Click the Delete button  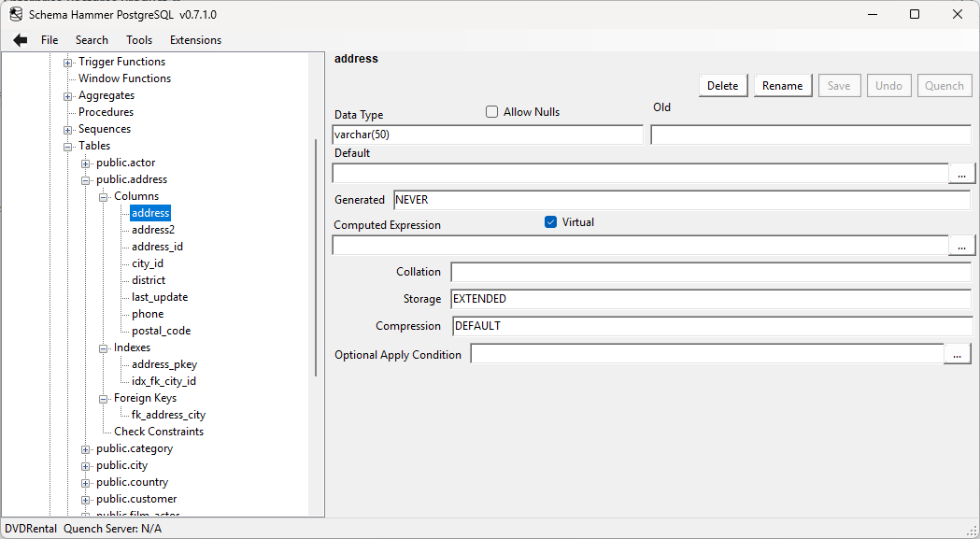722,85
